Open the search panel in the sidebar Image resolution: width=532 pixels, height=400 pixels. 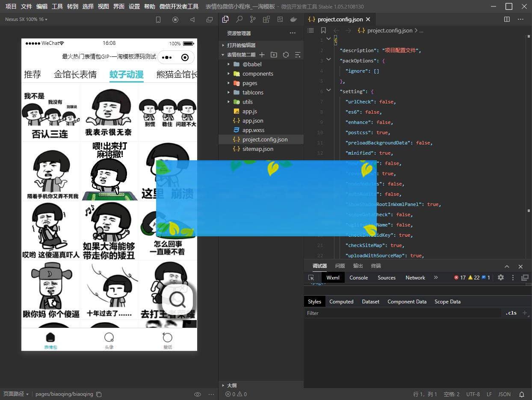(239, 19)
